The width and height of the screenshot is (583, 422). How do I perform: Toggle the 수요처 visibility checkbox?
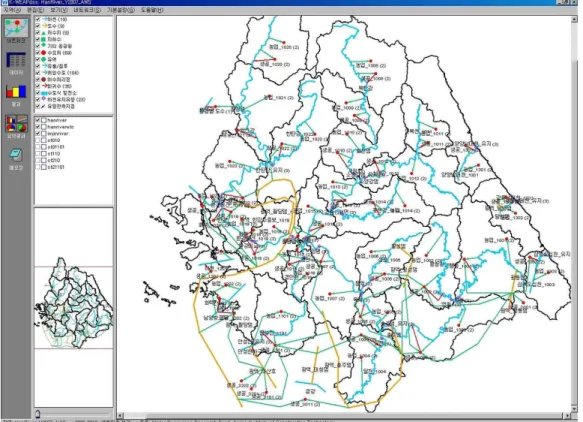point(38,53)
